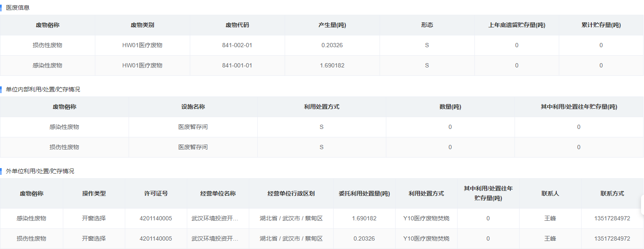Select Y10医疗废物焚烧 in 外单位 损伤性废物 row
This screenshot has height=249, width=644.
(426, 238)
